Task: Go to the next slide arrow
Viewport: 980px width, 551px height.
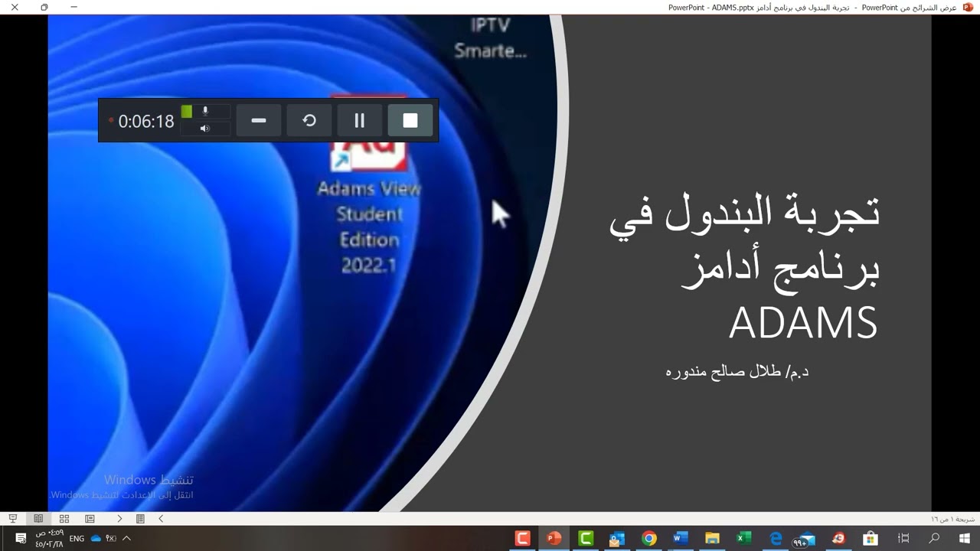Action: point(119,519)
